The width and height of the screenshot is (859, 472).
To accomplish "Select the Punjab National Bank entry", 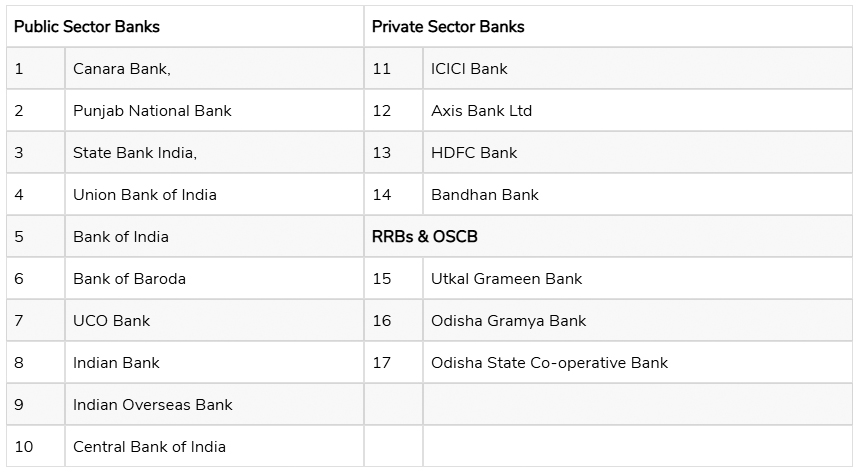I will [x=214, y=111].
